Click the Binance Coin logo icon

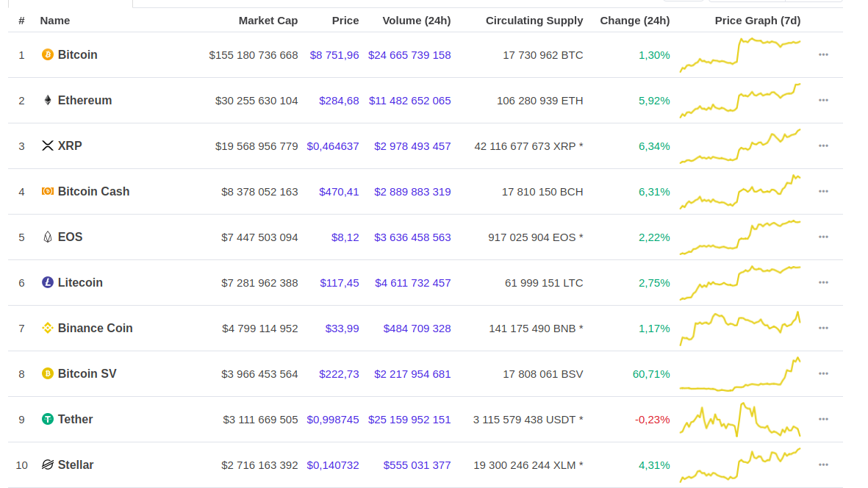click(48, 328)
